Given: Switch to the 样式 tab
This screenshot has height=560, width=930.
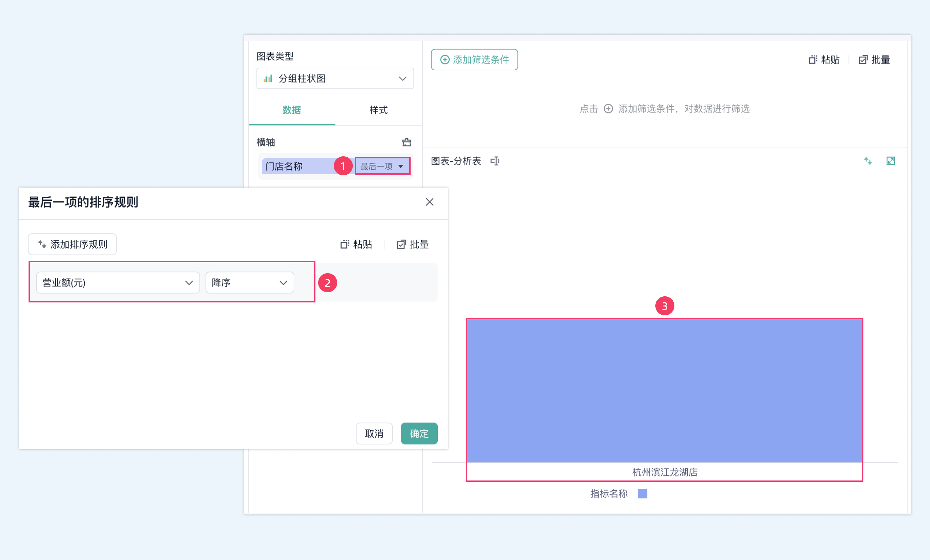Looking at the screenshot, I should [378, 110].
